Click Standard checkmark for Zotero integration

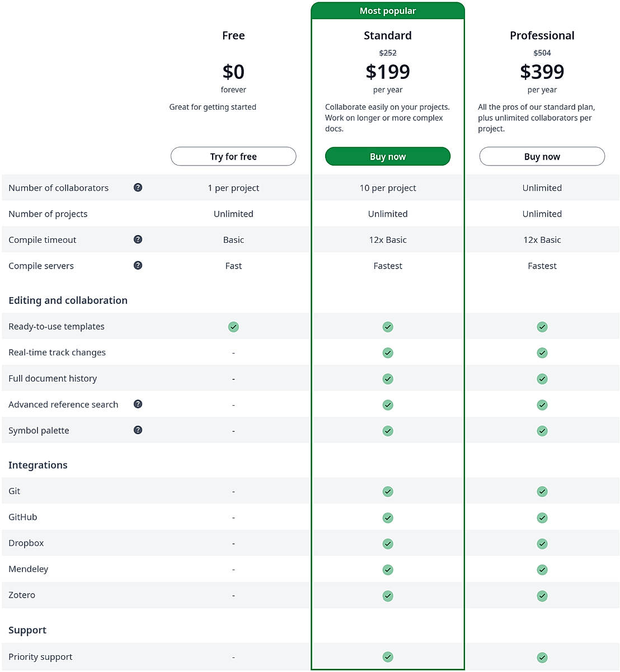pyautogui.click(x=388, y=596)
